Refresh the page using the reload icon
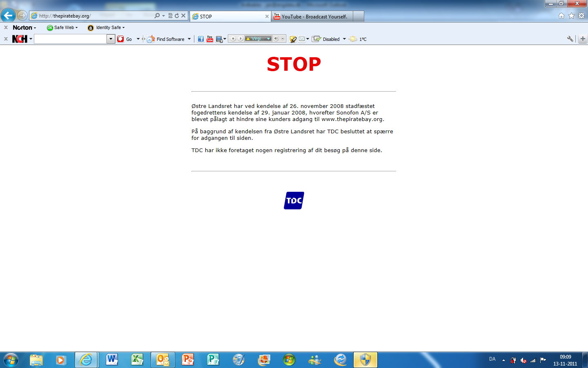Screen dimensions: 588x368 (177, 16)
